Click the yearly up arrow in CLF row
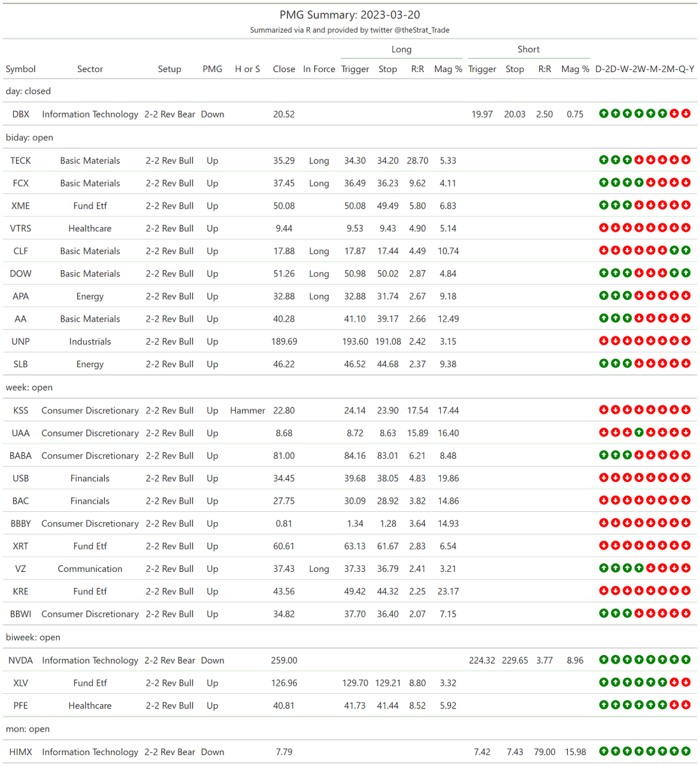Viewport: 700px width, 766px height. 686,251
